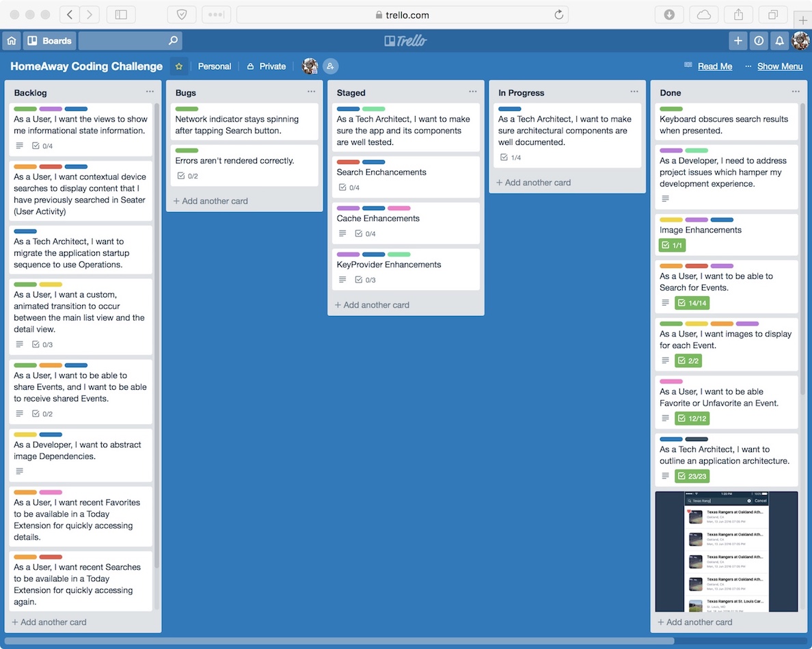
Task: Click the Personal team label
Action: 215,66
